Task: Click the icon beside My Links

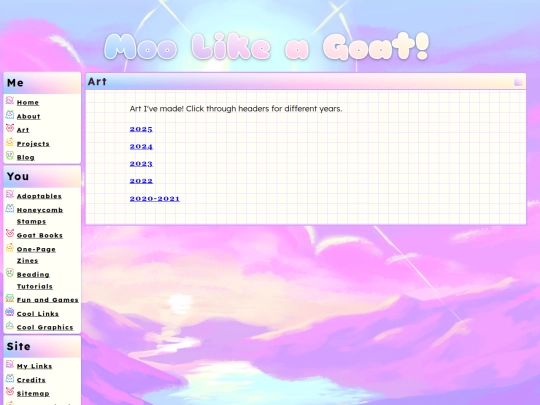Action: click(x=10, y=364)
